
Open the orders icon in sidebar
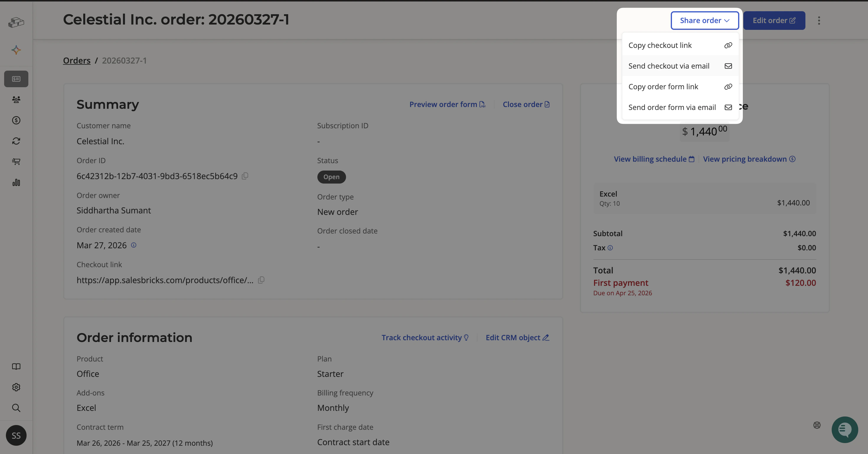(x=16, y=79)
